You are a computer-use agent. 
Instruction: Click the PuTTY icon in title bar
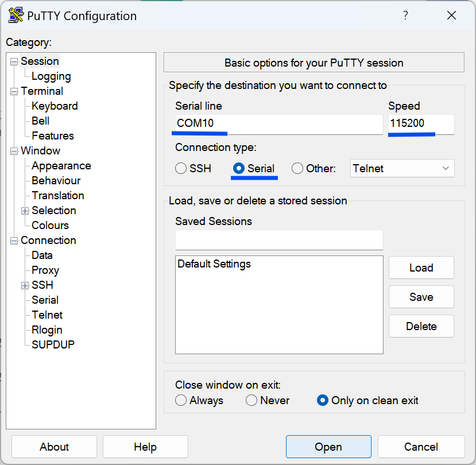[x=15, y=15]
